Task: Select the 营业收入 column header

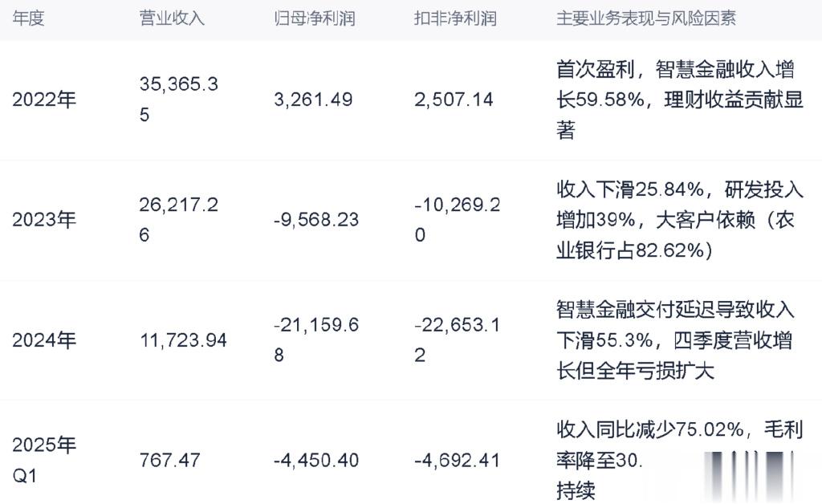Action: click(x=172, y=18)
